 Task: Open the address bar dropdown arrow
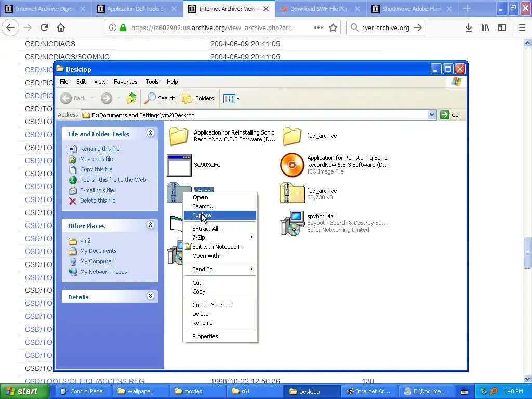pos(432,115)
